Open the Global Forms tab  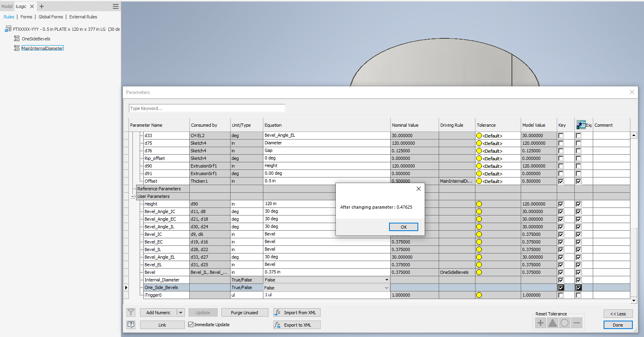click(x=51, y=17)
